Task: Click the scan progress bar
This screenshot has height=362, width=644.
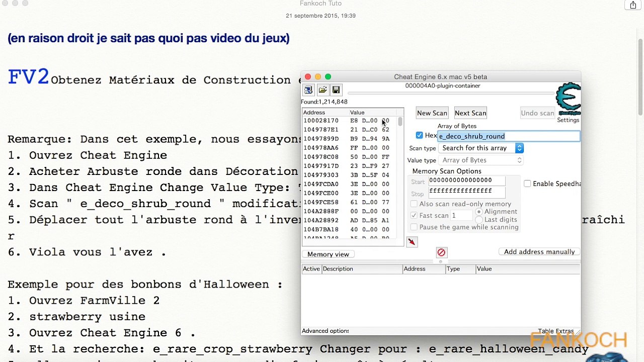Action: (450, 93)
